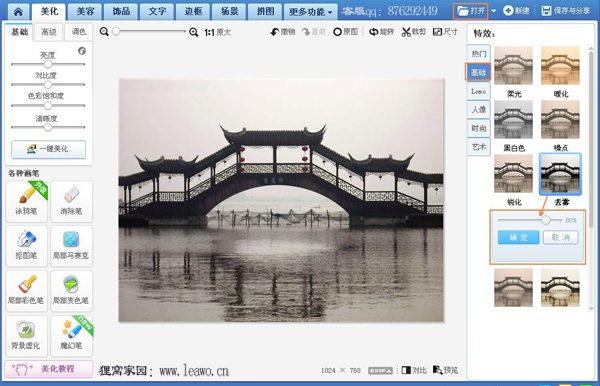Click the 新建 new image button
The height and width of the screenshot is (386, 600).
tap(516, 11)
